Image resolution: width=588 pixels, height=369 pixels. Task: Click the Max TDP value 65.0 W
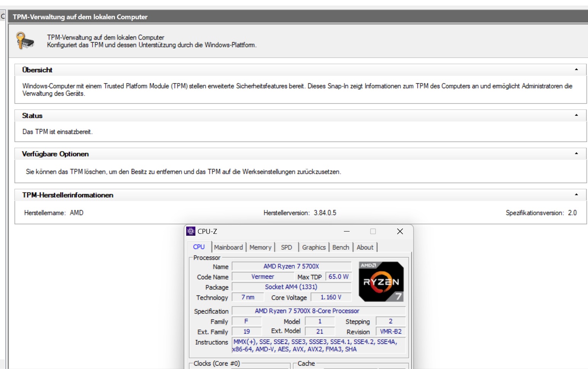pyautogui.click(x=339, y=276)
